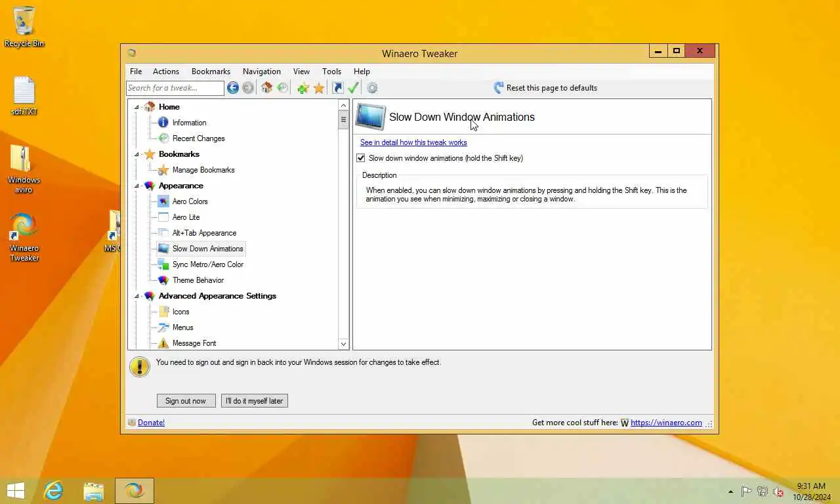Open the Bookmarks menu
Viewport: 840px width, 504px height.
pyautogui.click(x=211, y=72)
